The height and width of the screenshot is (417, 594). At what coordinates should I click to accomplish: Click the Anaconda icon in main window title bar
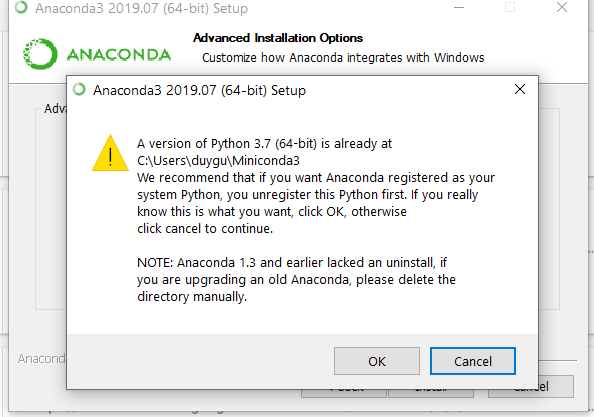(x=21, y=7)
